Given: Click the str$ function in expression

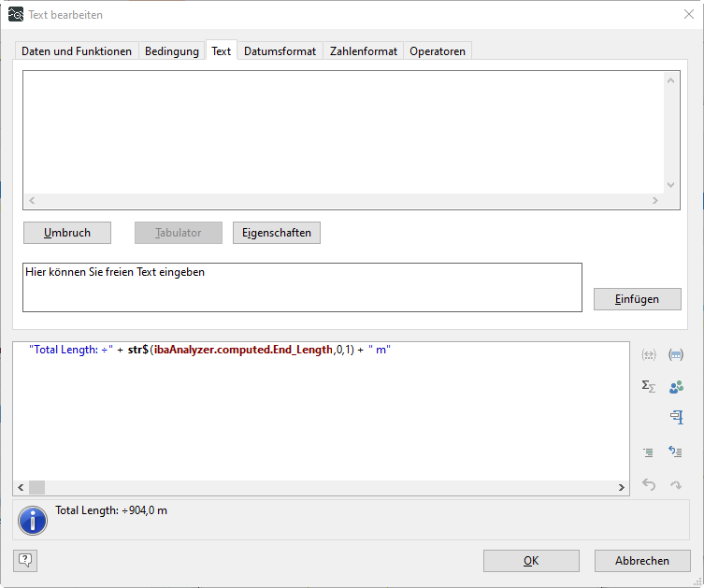Looking at the screenshot, I should (x=138, y=350).
